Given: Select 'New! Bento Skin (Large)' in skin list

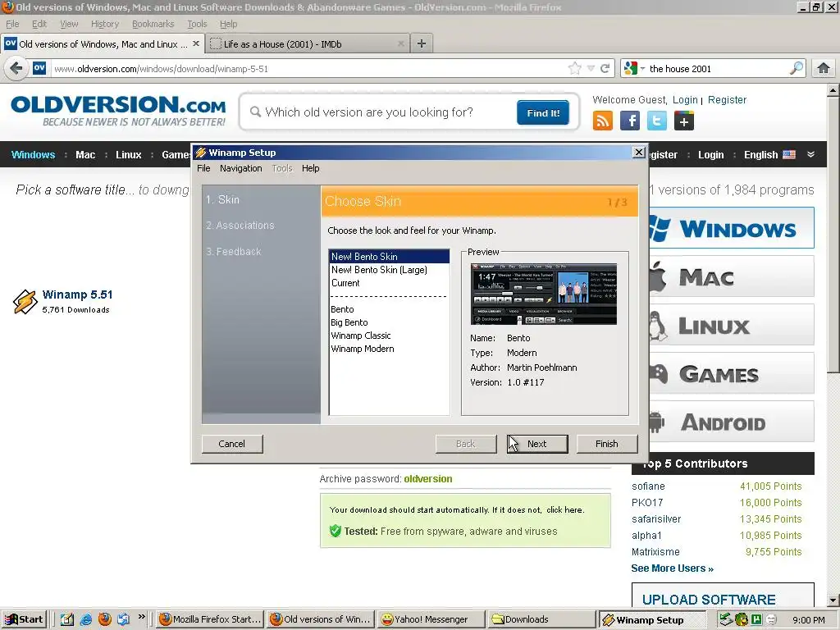Looking at the screenshot, I should point(379,270).
